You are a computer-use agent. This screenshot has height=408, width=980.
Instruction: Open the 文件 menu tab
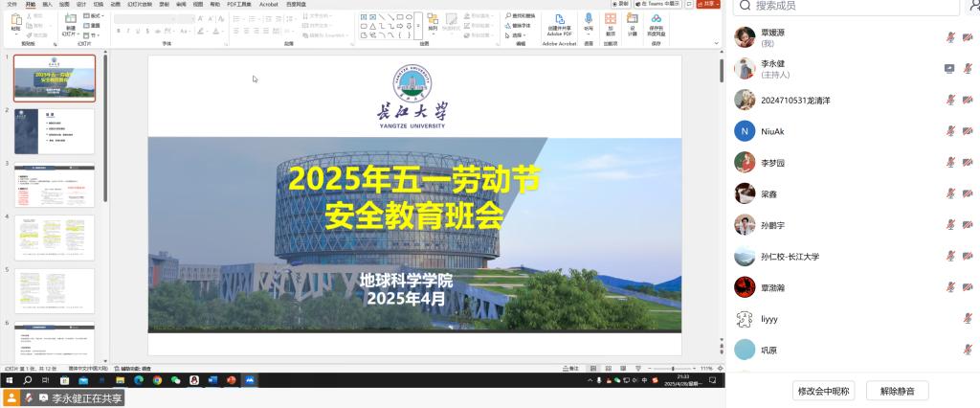(x=12, y=4)
